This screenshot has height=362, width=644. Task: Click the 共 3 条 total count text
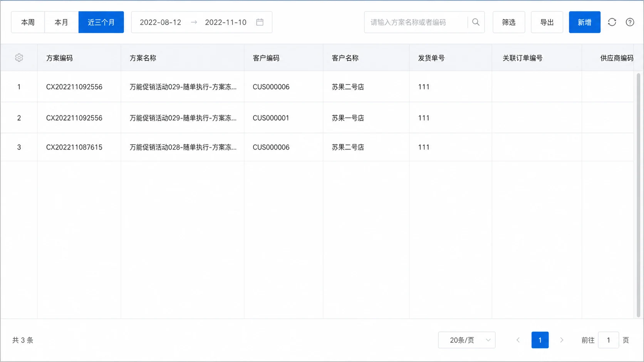23,340
